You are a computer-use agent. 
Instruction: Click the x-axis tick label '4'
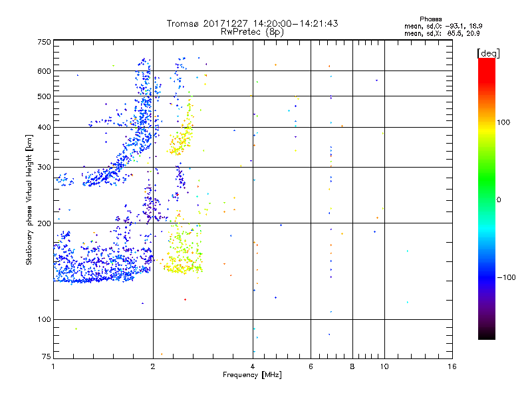[x=253, y=366]
